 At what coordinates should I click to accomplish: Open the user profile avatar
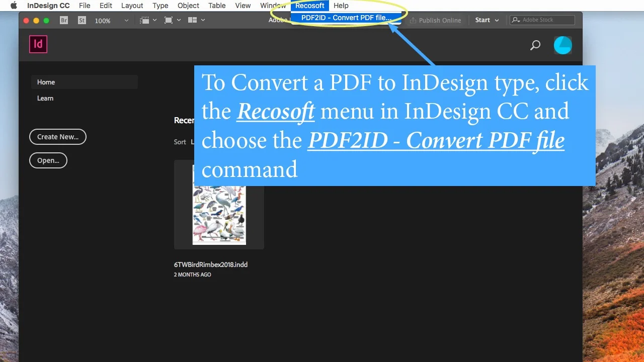pos(563,45)
